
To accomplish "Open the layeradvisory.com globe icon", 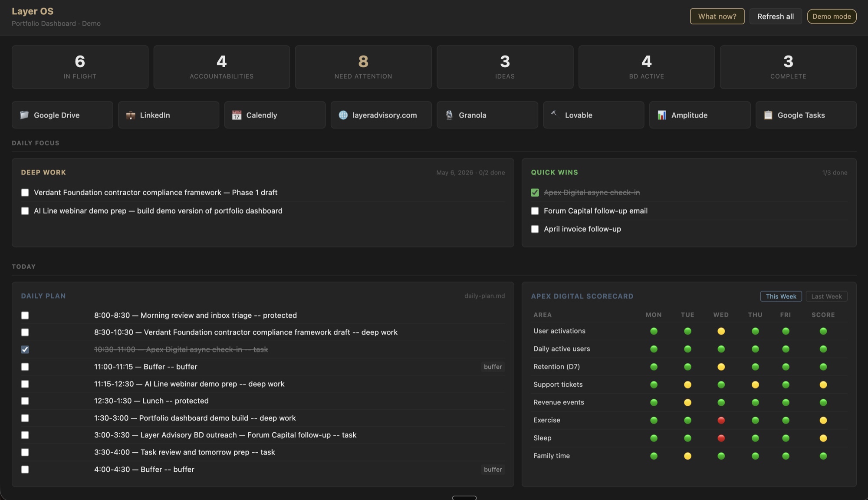I will click(x=343, y=115).
